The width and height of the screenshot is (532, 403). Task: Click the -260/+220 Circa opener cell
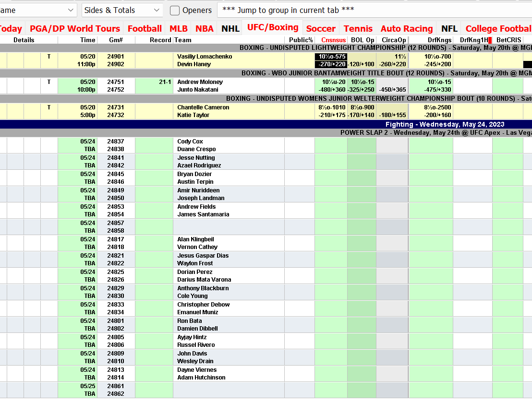pos(393,64)
